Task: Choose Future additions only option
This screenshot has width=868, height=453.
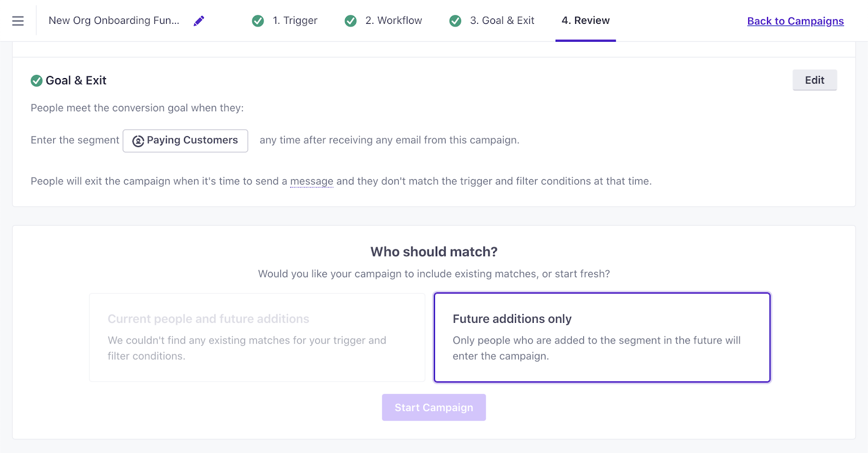Action: [x=602, y=337]
